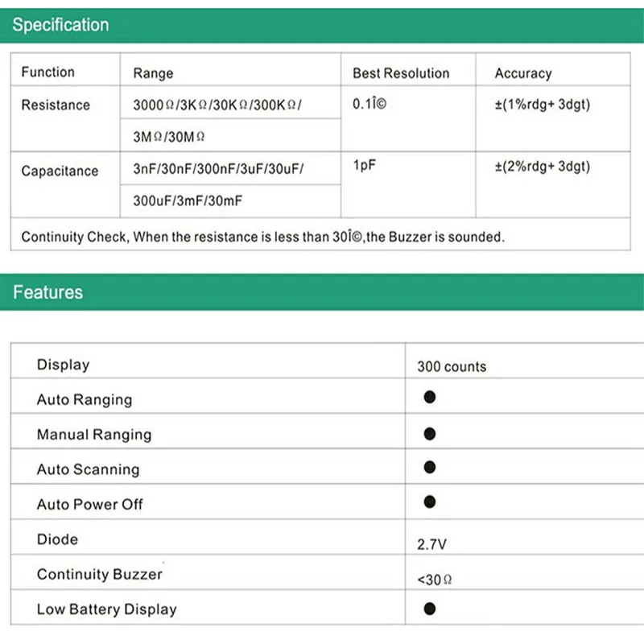Click the Range column heading
Image resolution: width=644 pixels, height=644 pixels.
pos(153,73)
